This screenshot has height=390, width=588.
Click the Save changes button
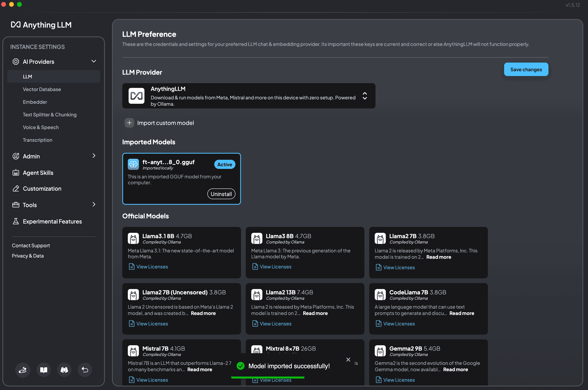click(526, 69)
